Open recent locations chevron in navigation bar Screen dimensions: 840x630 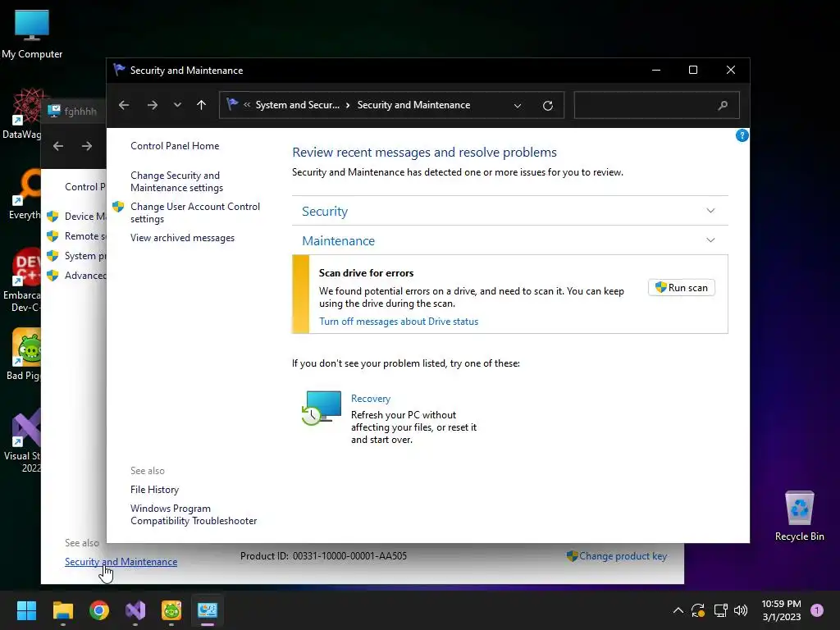(x=177, y=105)
